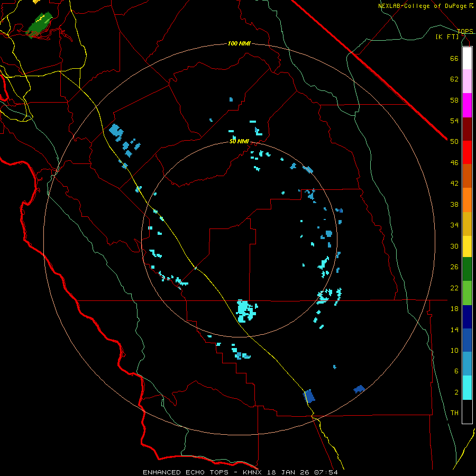Click the legend value 30
The height and width of the screenshot is (476, 476).
454,246
